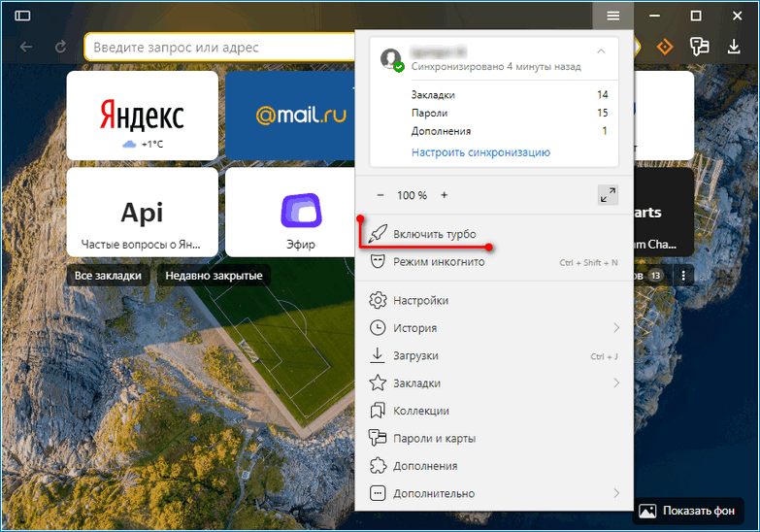
Task: Decrease zoom with the minus button
Action: tap(380, 195)
